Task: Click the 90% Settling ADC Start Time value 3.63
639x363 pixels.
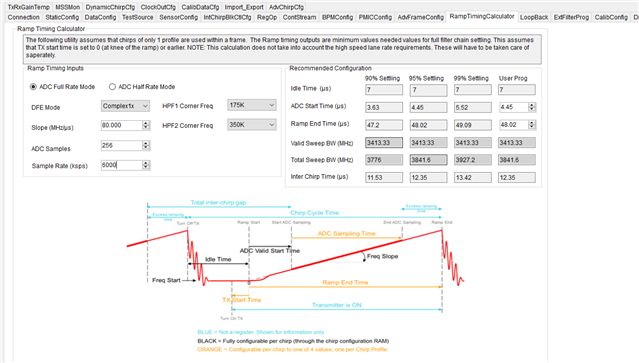Action: point(384,108)
